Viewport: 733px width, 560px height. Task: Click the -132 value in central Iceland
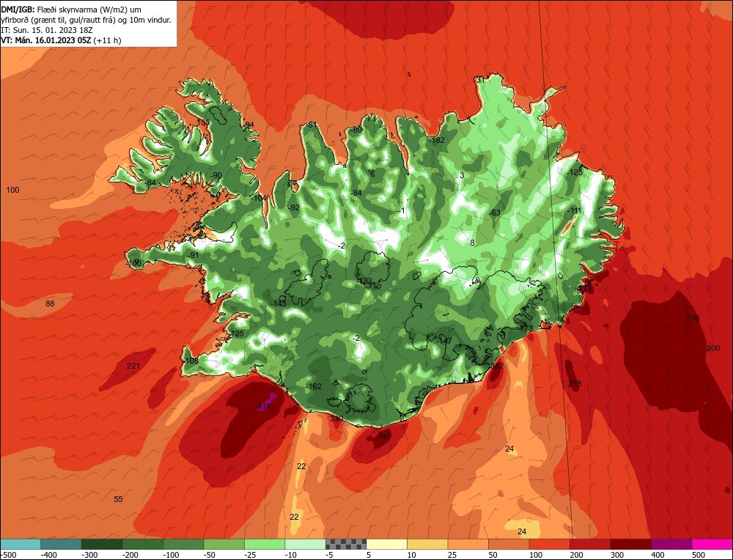click(x=364, y=281)
